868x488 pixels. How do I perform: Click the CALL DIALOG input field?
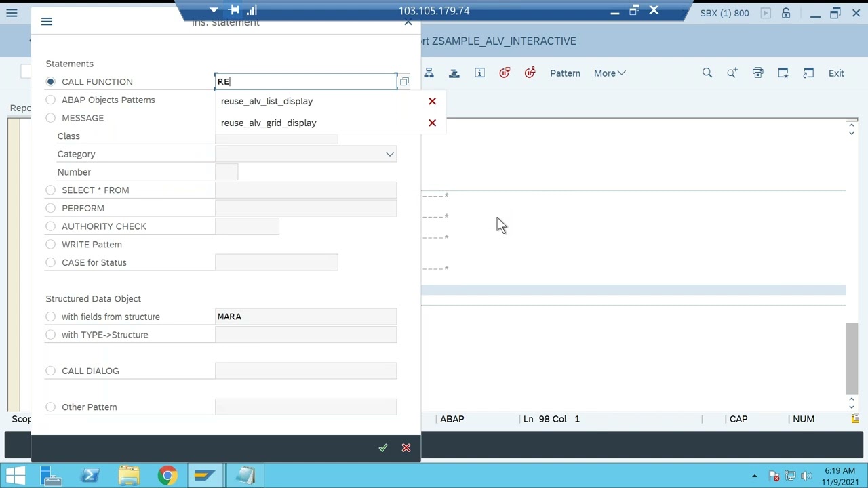306,371
